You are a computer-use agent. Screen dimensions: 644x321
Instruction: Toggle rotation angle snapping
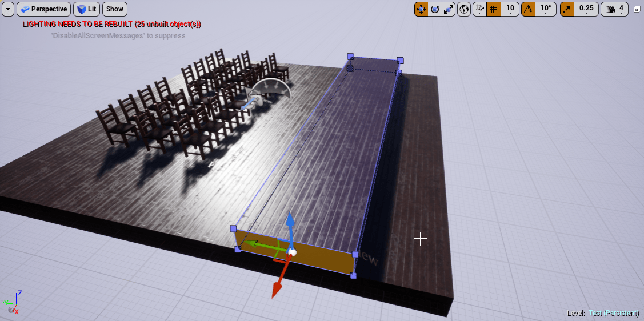tap(529, 9)
